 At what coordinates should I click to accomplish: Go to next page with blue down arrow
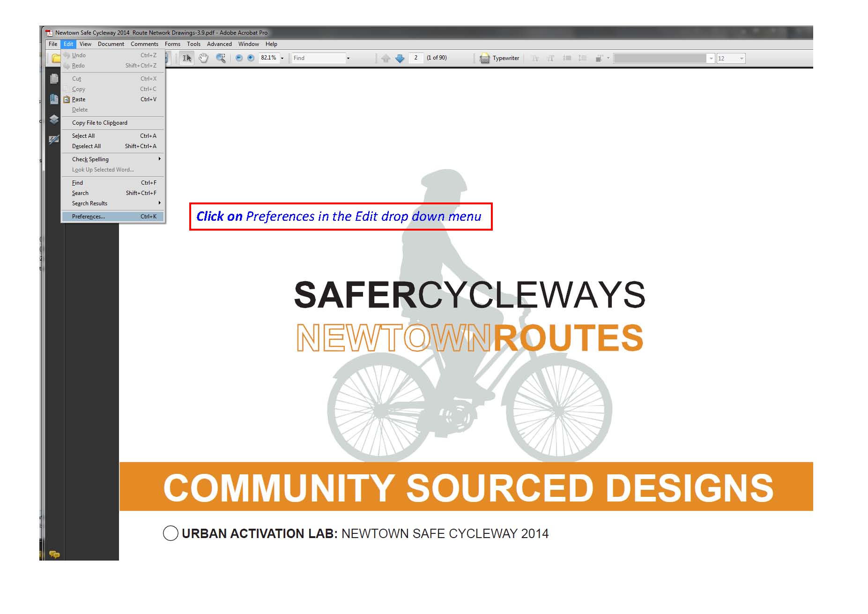point(400,58)
